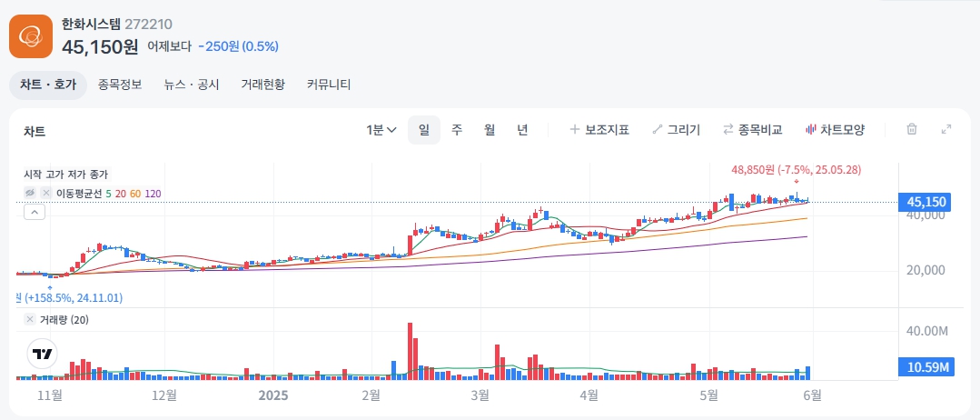Click the 40.00M volume axis label

point(927,331)
